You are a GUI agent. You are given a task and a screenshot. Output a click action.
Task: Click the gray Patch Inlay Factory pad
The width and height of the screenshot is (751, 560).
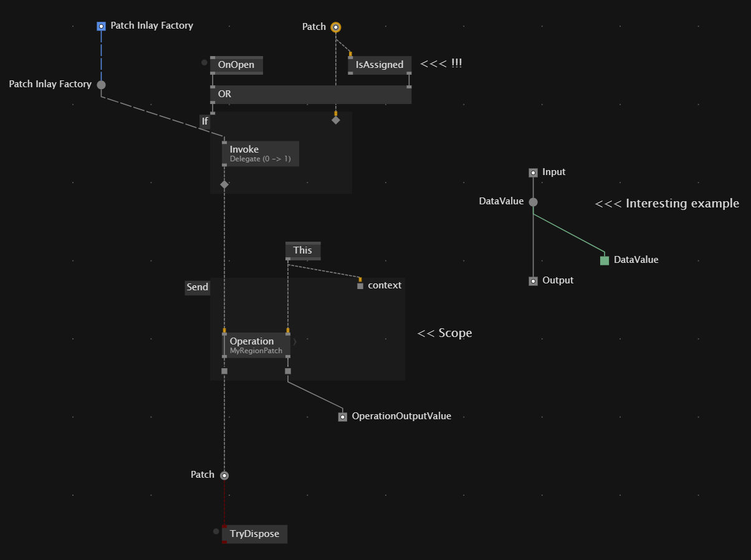tap(101, 85)
